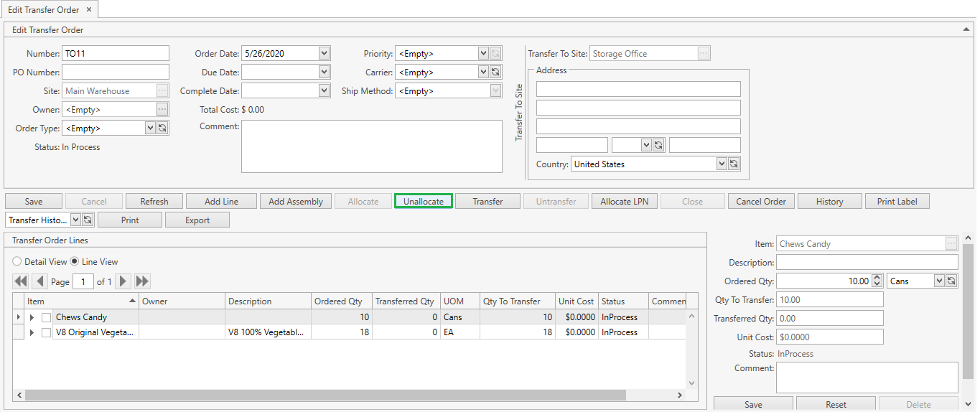Click refresh icon next to Cans unit dropdown
This screenshot has width=980, height=412.
(x=951, y=281)
